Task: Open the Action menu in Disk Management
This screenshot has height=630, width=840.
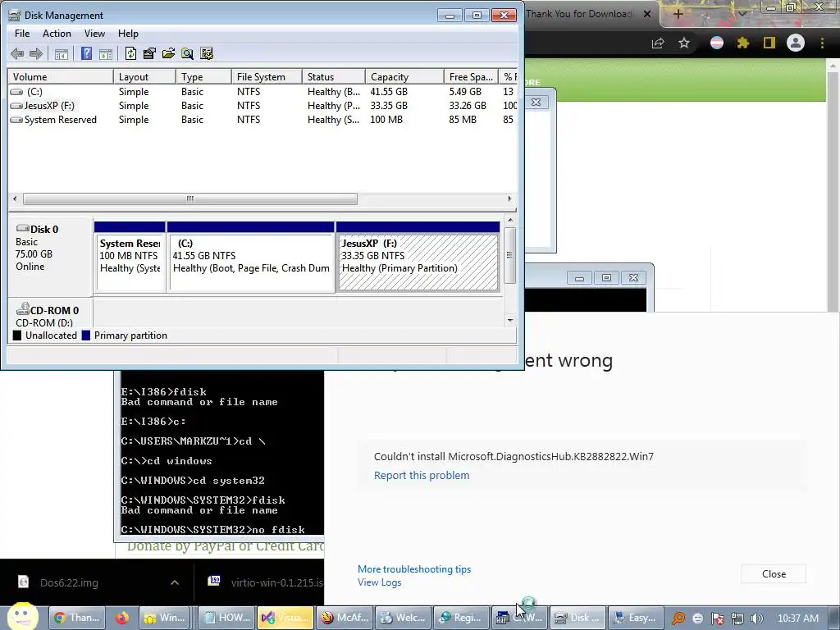Action: pyautogui.click(x=57, y=33)
